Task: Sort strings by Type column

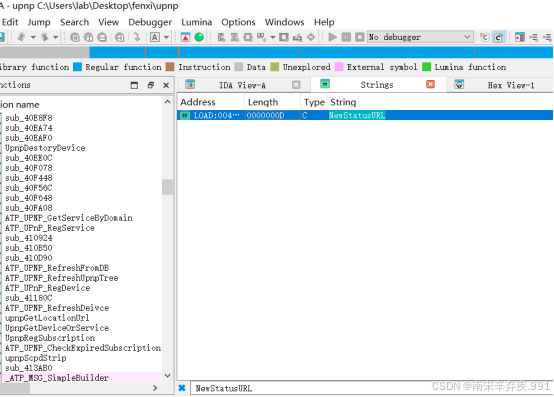Action: pyautogui.click(x=314, y=102)
